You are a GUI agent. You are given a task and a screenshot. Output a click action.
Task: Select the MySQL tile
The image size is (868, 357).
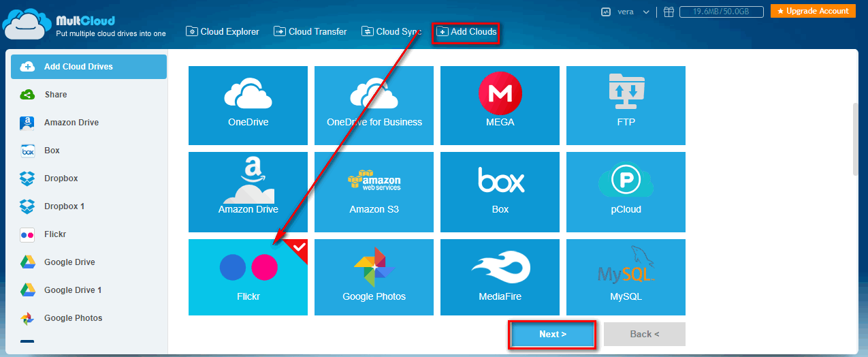click(x=626, y=277)
